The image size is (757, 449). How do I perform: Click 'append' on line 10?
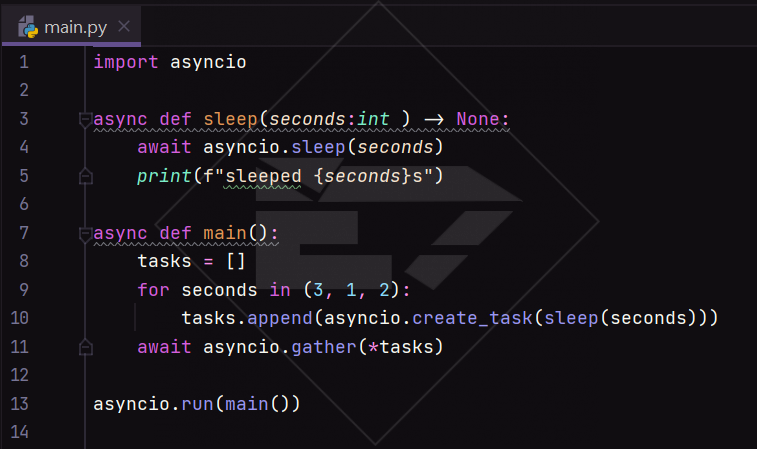click(x=280, y=319)
